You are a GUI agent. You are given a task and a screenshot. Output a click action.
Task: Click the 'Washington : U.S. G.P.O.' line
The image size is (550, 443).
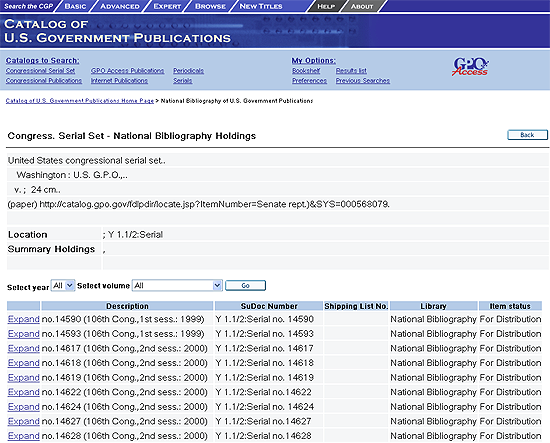[x=72, y=175]
